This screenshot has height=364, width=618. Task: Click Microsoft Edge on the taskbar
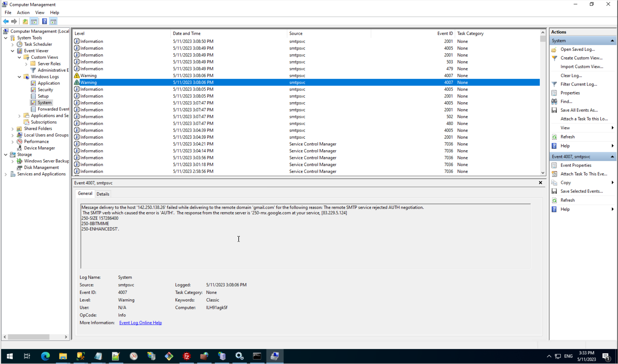click(45, 356)
